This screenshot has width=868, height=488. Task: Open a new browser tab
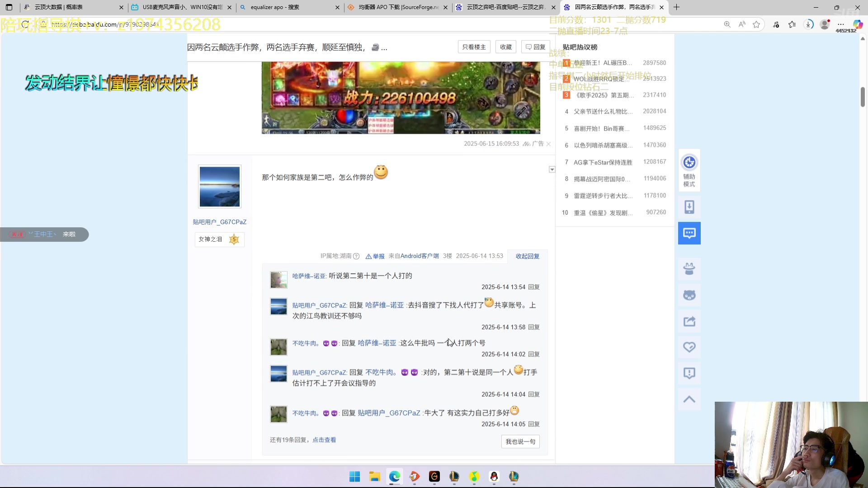pyautogui.click(x=676, y=7)
